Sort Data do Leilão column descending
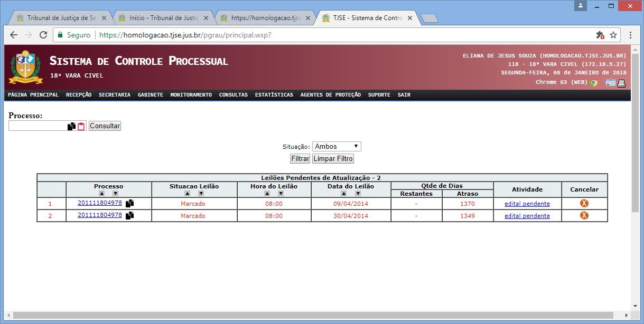This screenshot has width=644, height=324. click(358, 194)
